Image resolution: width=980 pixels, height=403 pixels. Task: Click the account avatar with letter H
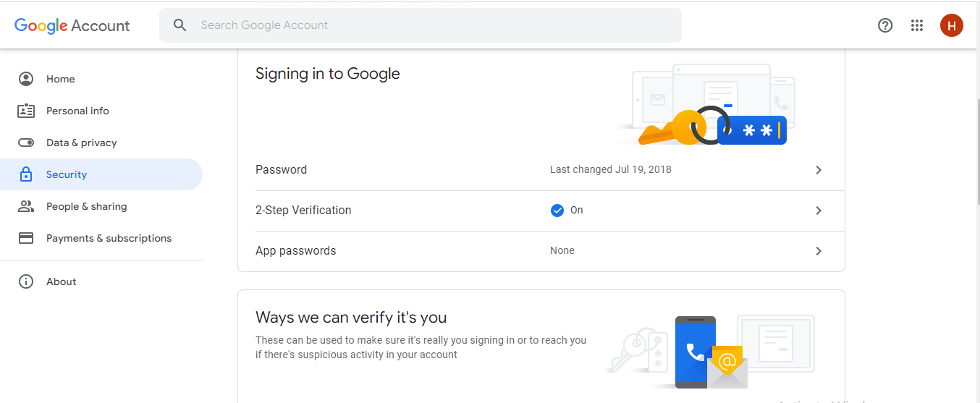click(952, 25)
